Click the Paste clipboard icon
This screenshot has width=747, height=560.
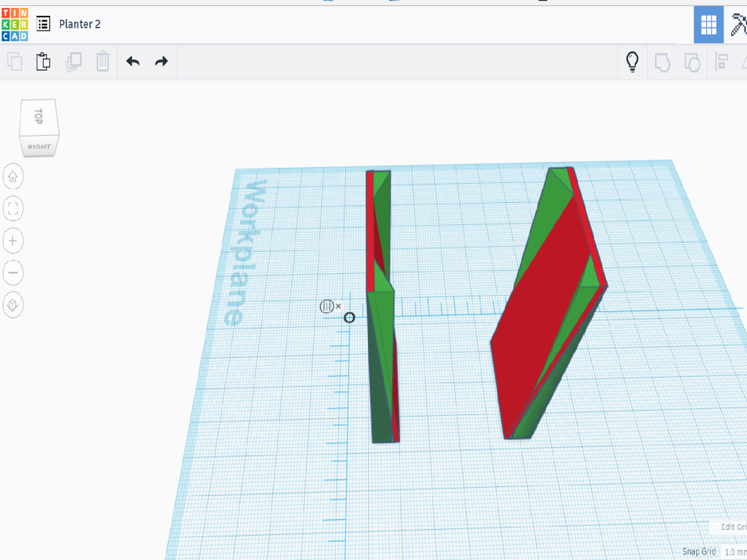point(43,62)
